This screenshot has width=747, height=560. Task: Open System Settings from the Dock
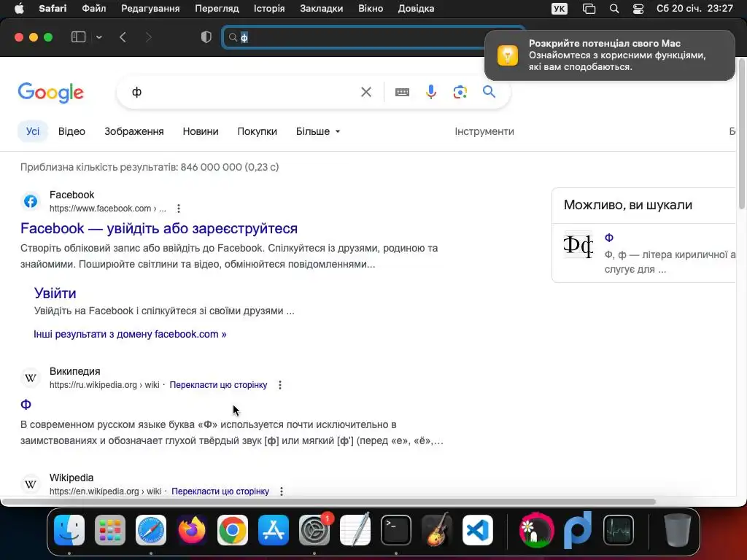pyautogui.click(x=314, y=530)
